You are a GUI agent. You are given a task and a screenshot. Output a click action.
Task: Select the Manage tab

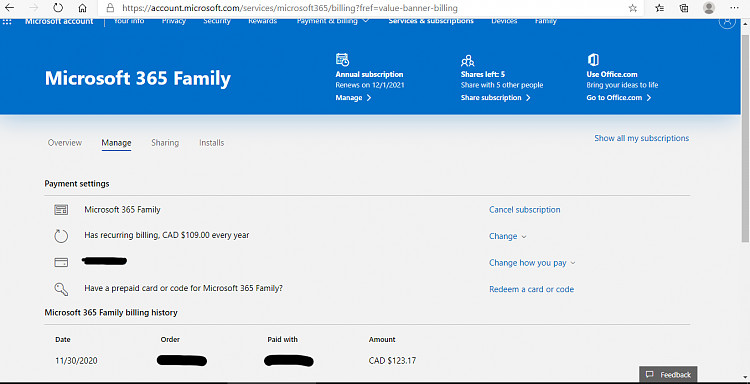coord(116,143)
